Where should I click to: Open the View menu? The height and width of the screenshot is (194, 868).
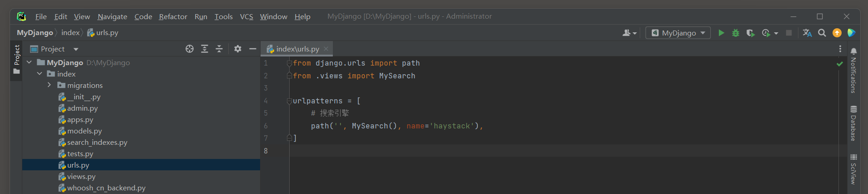(x=82, y=16)
